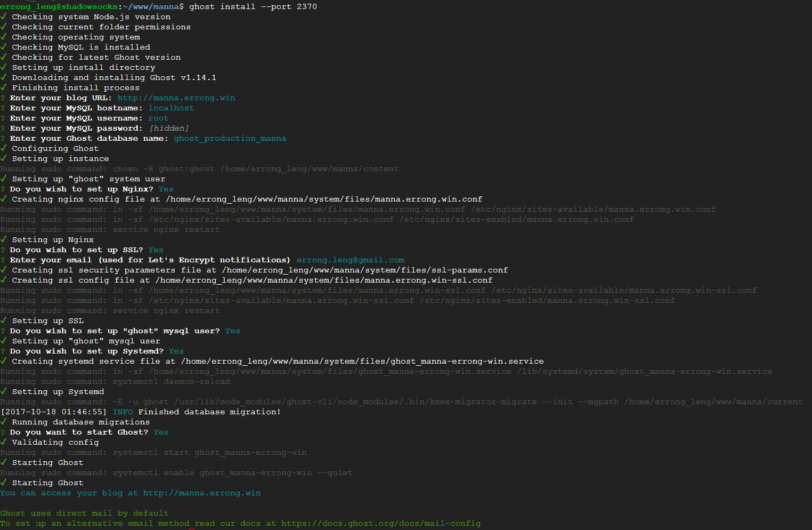Click 'Checking system Node.js version' line
The height and width of the screenshot is (530, 812).
tap(86, 17)
